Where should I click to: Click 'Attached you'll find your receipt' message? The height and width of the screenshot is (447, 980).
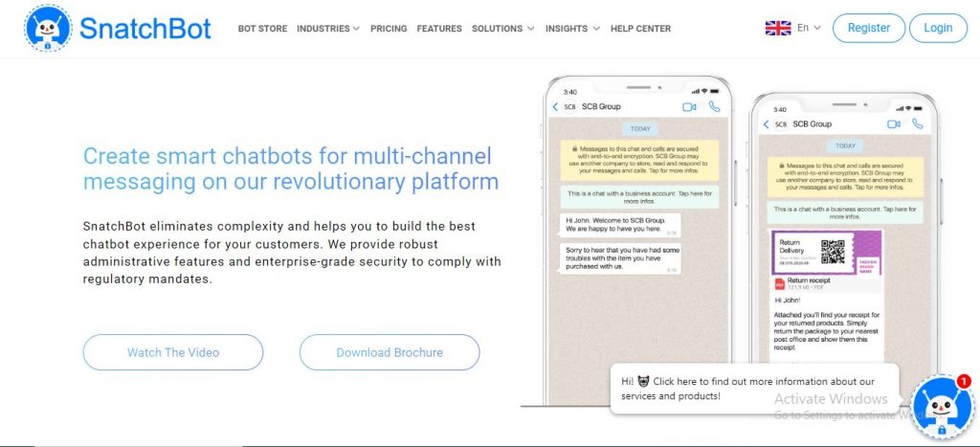826,332
